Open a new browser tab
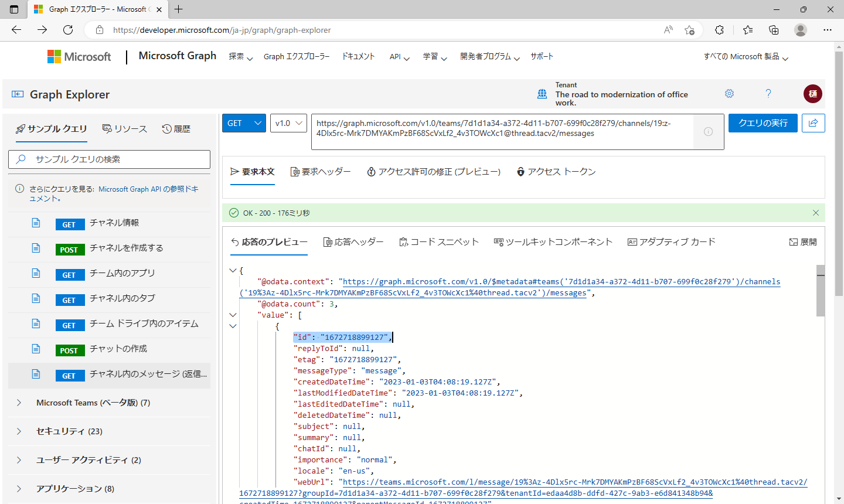The image size is (844, 504). [x=179, y=9]
